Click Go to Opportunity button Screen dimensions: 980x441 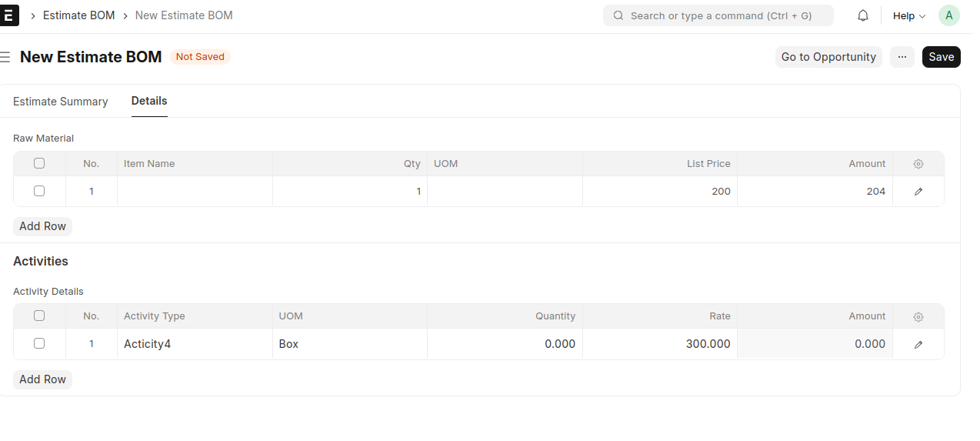828,57
